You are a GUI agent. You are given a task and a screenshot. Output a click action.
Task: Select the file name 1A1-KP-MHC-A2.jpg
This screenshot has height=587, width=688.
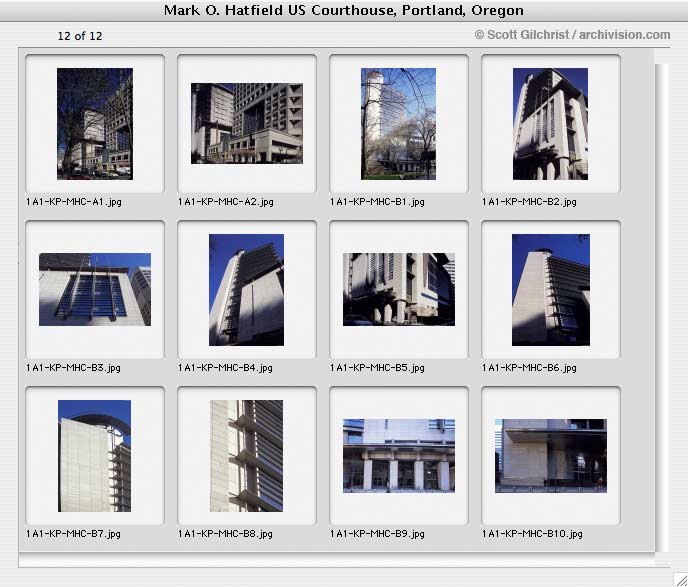point(226,202)
